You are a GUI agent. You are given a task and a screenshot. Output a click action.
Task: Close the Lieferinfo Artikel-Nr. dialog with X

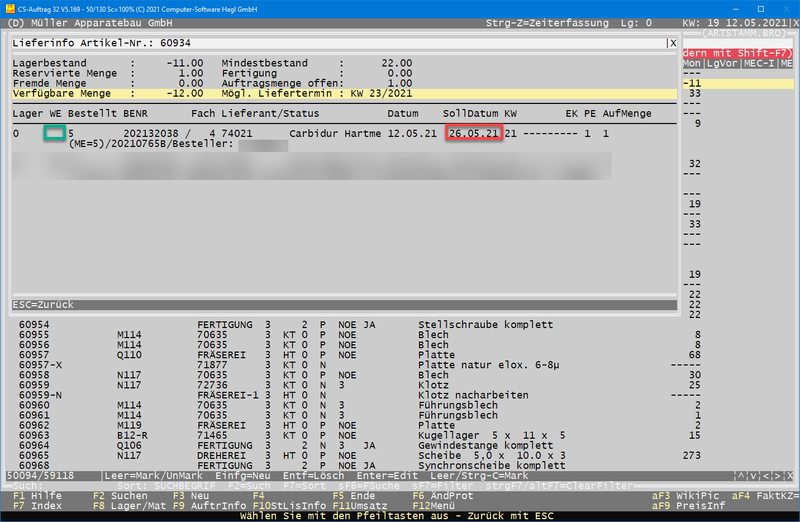[x=672, y=44]
